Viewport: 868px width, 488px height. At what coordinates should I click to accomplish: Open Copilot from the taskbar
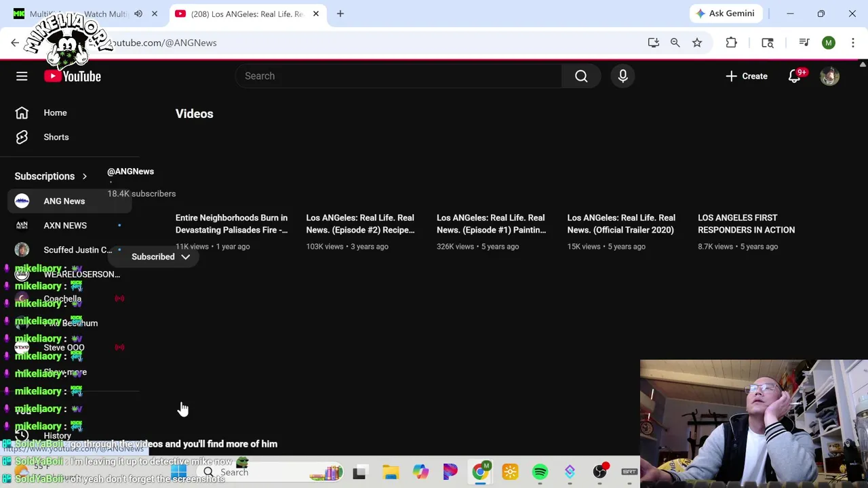pyautogui.click(x=420, y=472)
